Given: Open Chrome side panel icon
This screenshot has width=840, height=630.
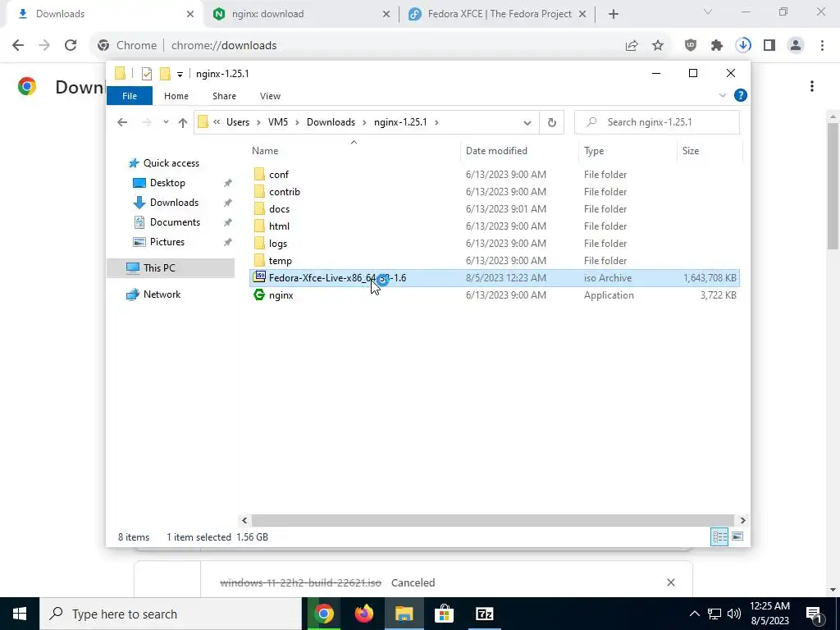Looking at the screenshot, I should click(769, 46).
